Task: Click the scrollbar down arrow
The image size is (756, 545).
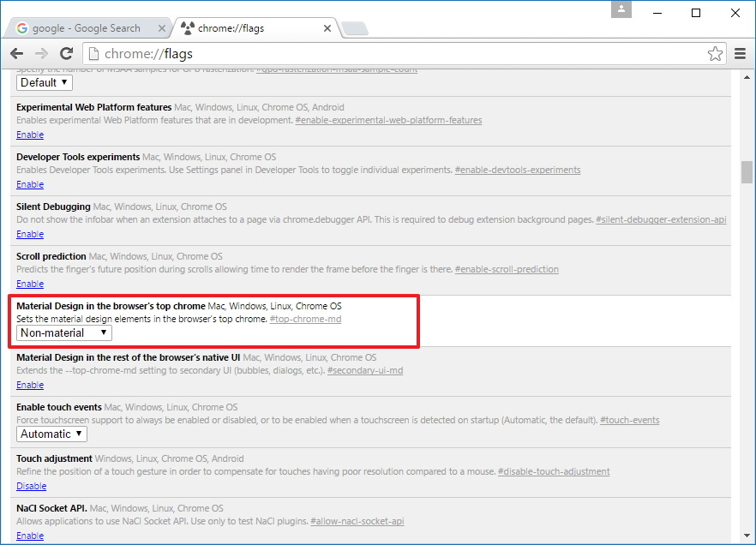Action: [x=747, y=536]
